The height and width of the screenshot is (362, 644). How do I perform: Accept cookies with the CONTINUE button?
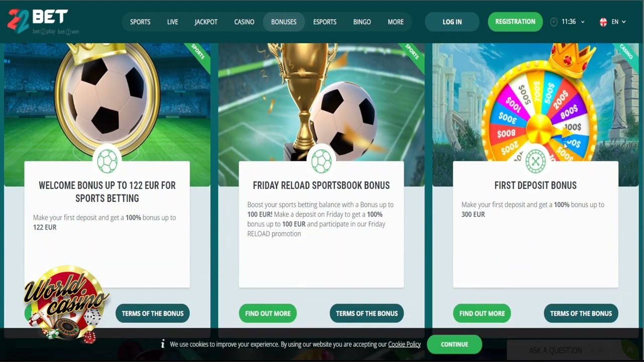pos(454,344)
